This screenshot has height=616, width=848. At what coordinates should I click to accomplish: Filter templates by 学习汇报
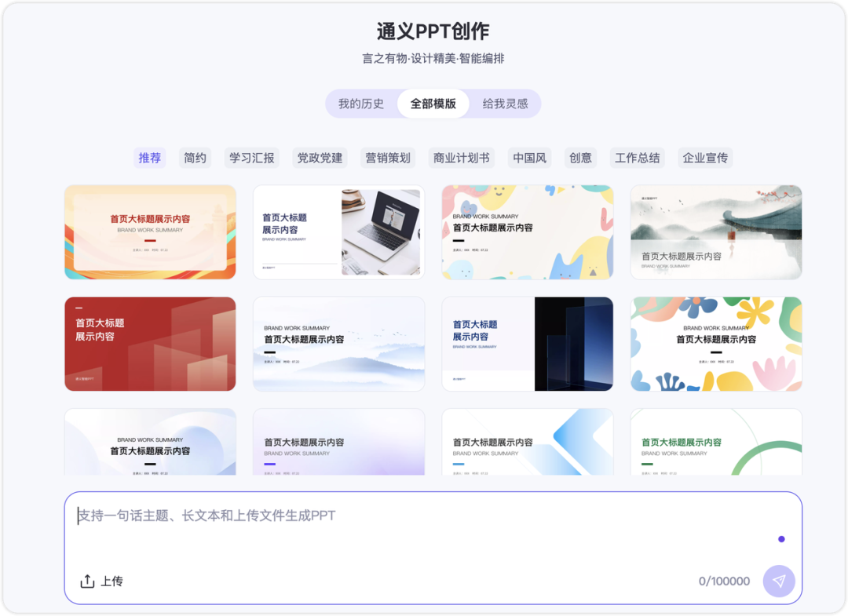[x=251, y=158]
